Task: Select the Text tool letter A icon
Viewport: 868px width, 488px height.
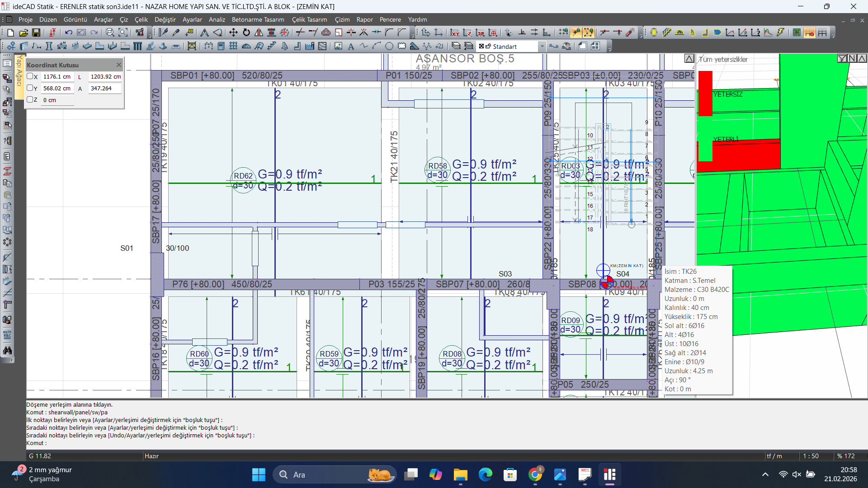Action: tap(351, 46)
